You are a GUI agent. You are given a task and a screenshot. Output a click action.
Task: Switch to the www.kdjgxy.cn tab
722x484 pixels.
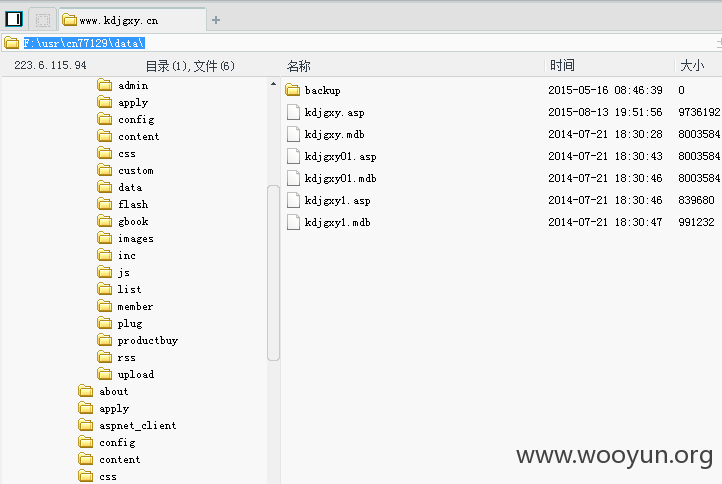(133, 20)
